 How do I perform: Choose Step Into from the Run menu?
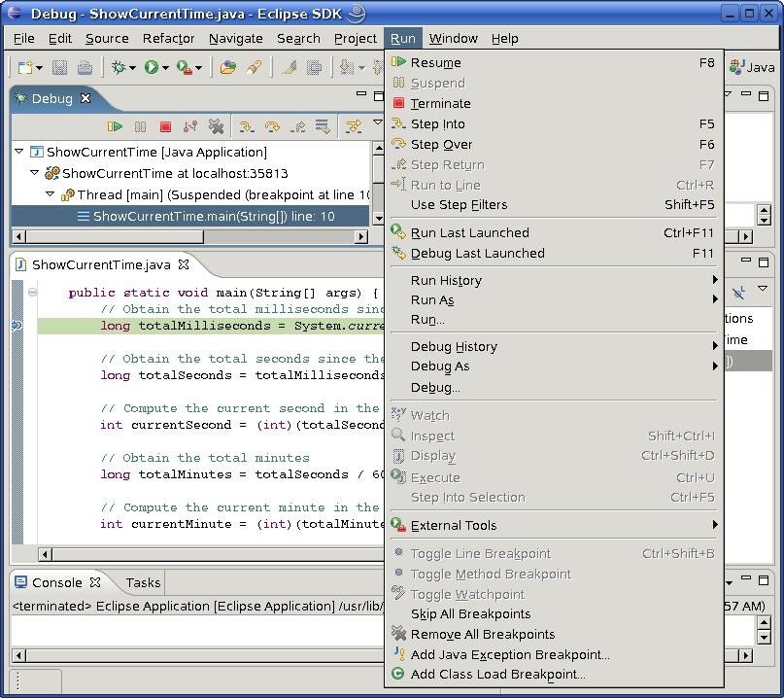[554, 124]
